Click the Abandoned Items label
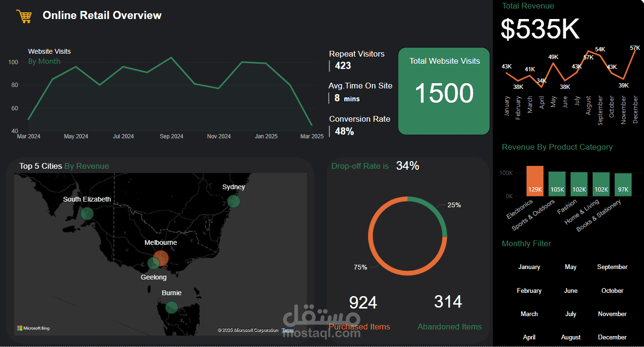 (449, 327)
